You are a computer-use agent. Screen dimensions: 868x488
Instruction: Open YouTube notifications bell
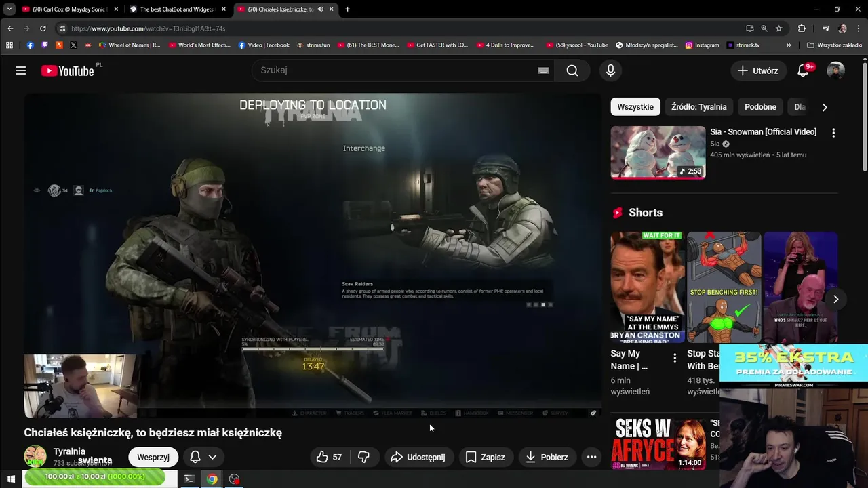point(803,70)
